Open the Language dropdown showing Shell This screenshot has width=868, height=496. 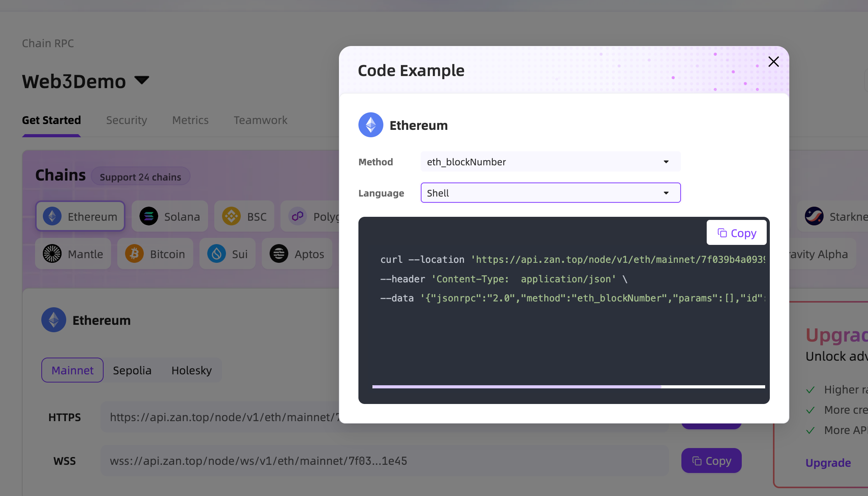coord(550,193)
